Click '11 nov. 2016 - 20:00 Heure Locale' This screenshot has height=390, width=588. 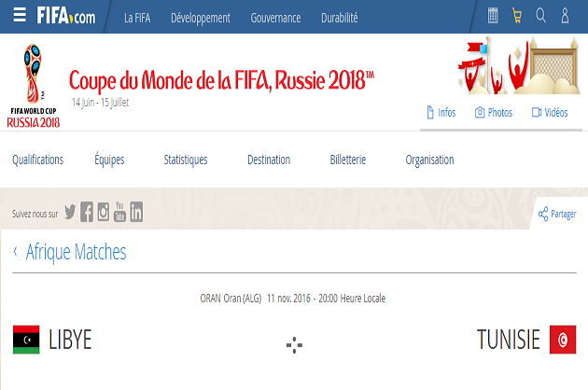327,299
